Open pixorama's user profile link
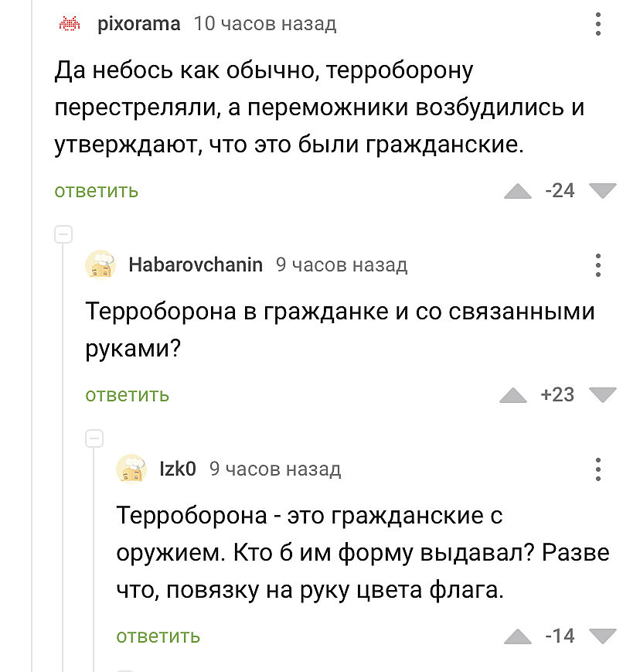This screenshot has width=640, height=672. click(x=139, y=24)
